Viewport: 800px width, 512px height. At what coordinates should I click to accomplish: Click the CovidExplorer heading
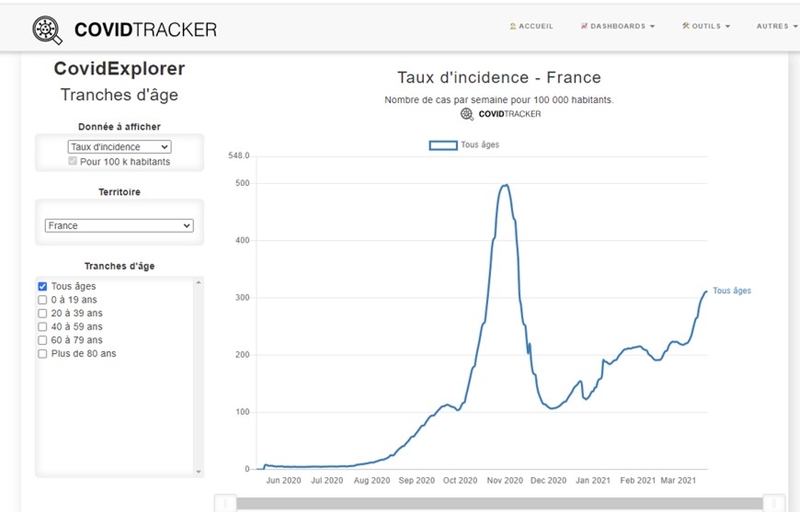[x=119, y=69]
